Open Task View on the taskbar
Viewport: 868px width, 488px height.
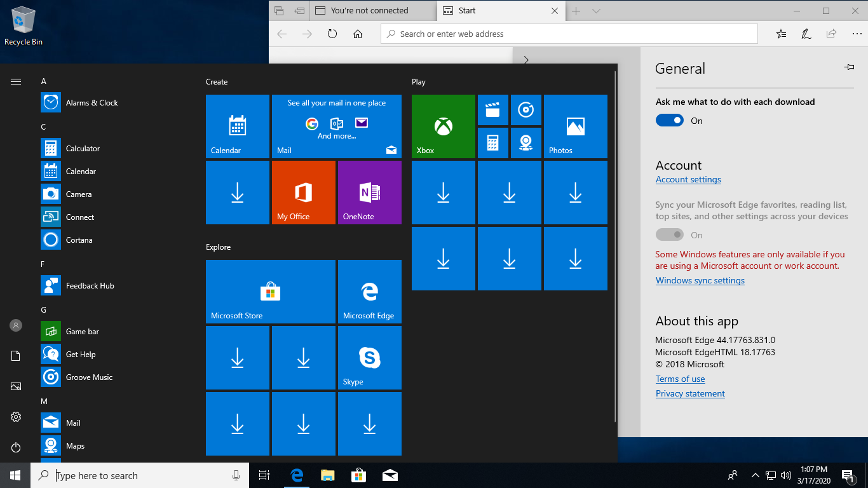tap(265, 475)
